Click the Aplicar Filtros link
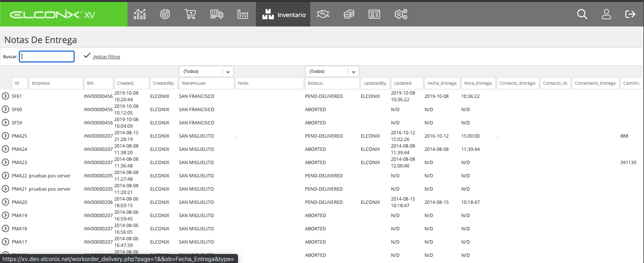The image size is (644, 263). (107, 57)
